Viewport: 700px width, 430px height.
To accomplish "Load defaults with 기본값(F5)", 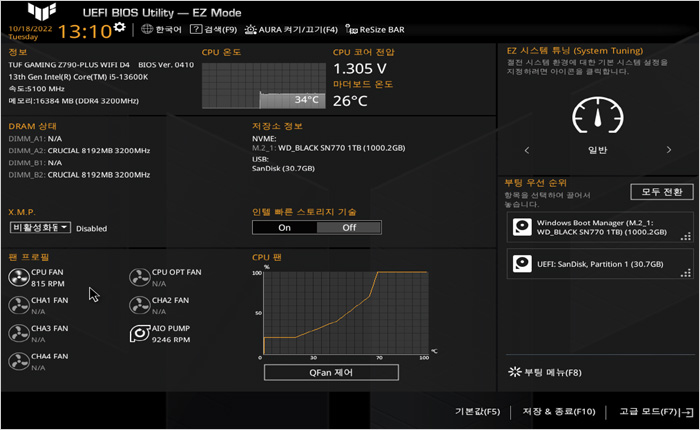I will click(x=477, y=411).
